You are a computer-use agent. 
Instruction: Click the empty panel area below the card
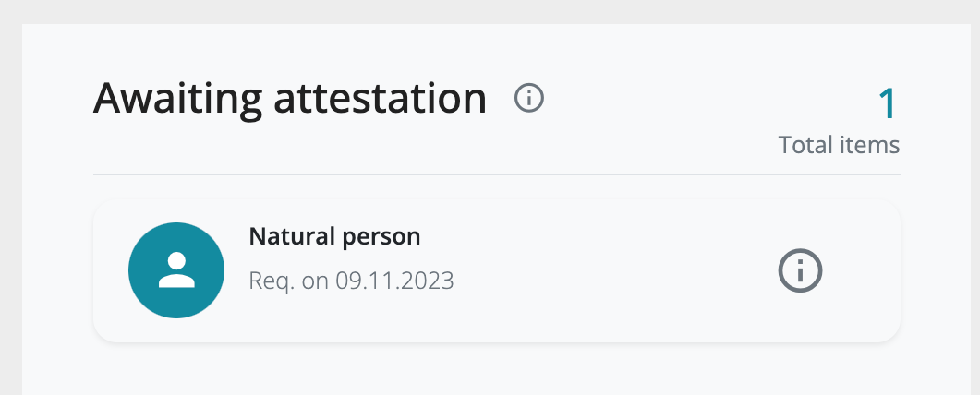pyautogui.click(x=497, y=369)
